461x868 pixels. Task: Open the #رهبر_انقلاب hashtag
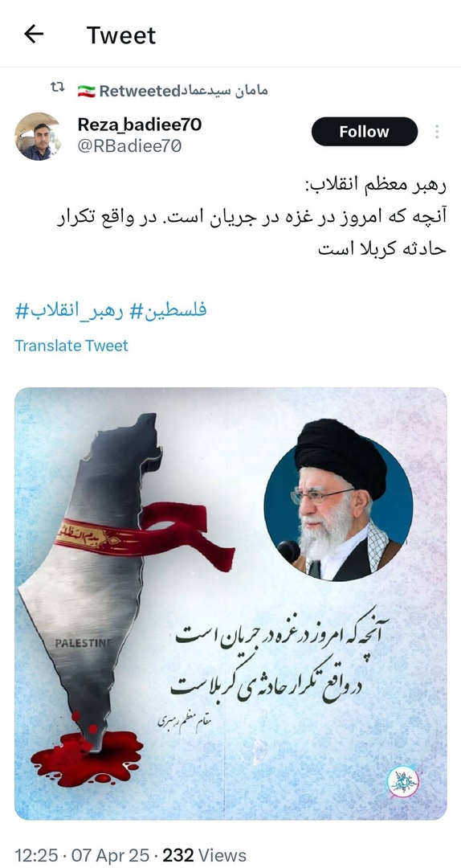(x=71, y=310)
